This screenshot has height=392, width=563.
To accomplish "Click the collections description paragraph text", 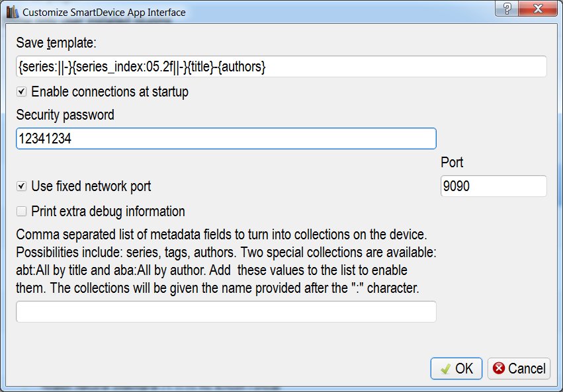I will [225, 262].
